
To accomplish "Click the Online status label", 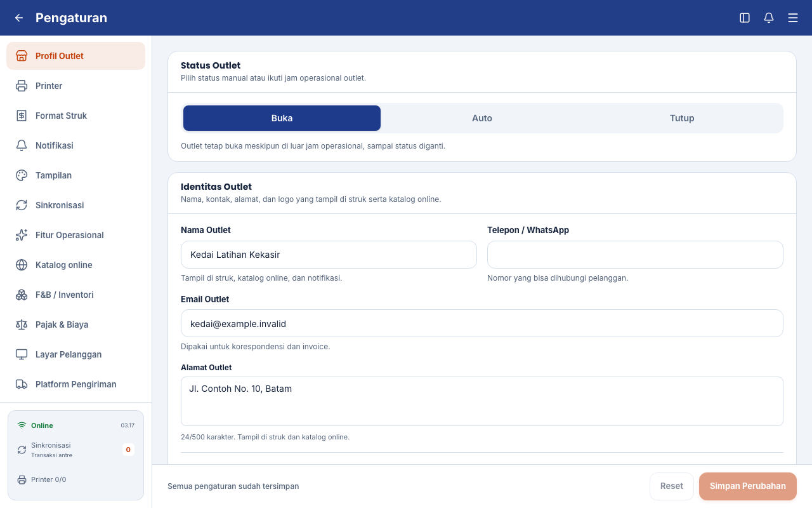I will coord(42,425).
